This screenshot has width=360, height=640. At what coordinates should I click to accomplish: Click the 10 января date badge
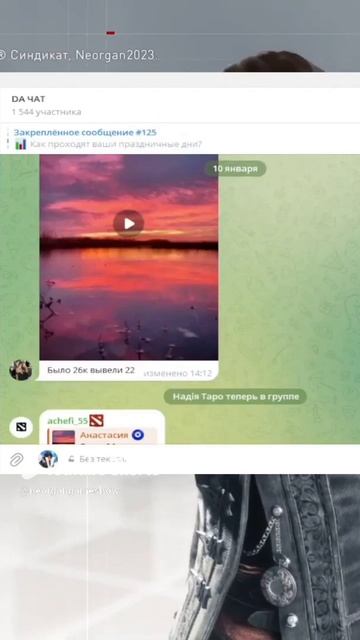pos(235,169)
